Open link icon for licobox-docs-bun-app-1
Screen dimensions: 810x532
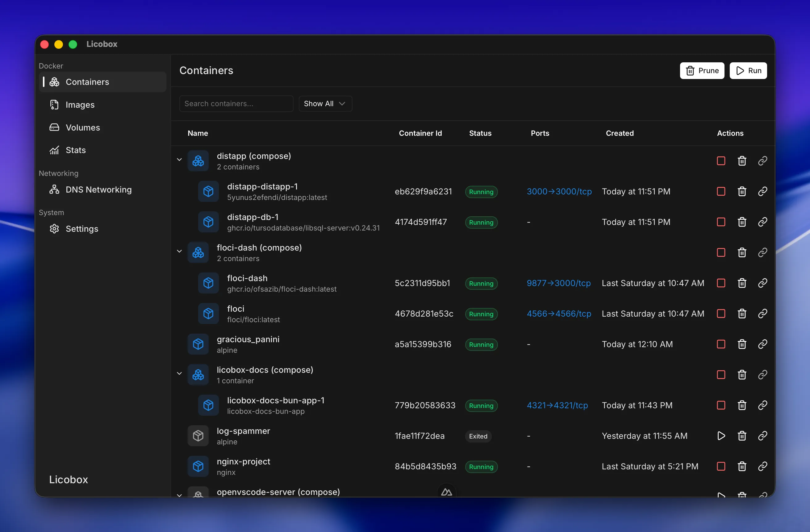pyautogui.click(x=763, y=405)
